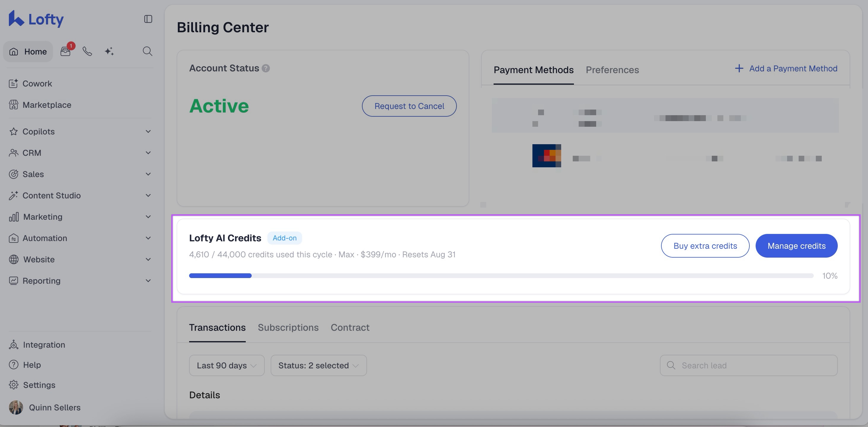Screen dimensions: 868x427
Task: Click the AI credits usage progress bar
Action: [x=501, y=276]
